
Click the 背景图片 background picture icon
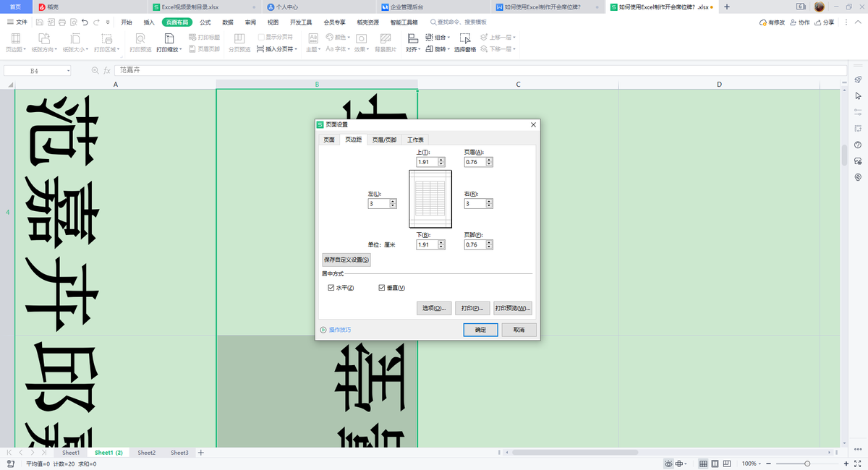click(385, 38)
